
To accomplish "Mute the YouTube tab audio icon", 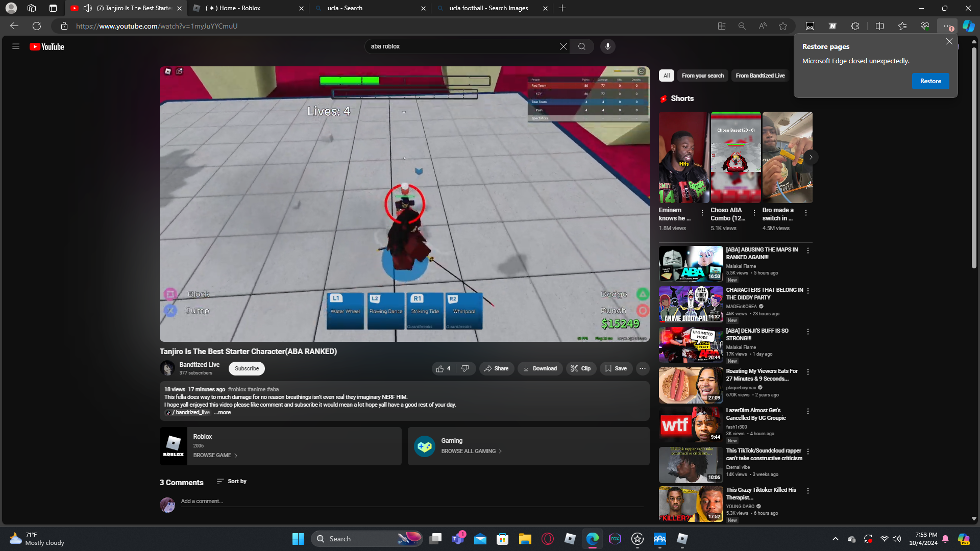I will [x=88, y=8].
